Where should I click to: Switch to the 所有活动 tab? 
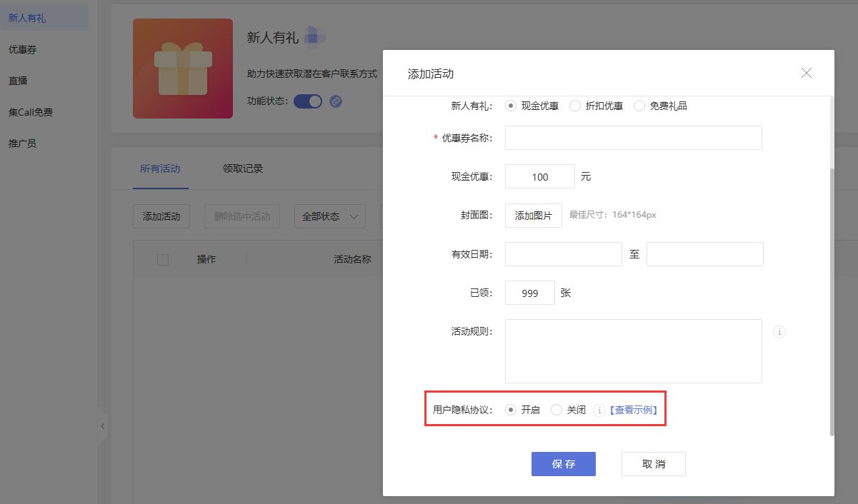[160, 169]
